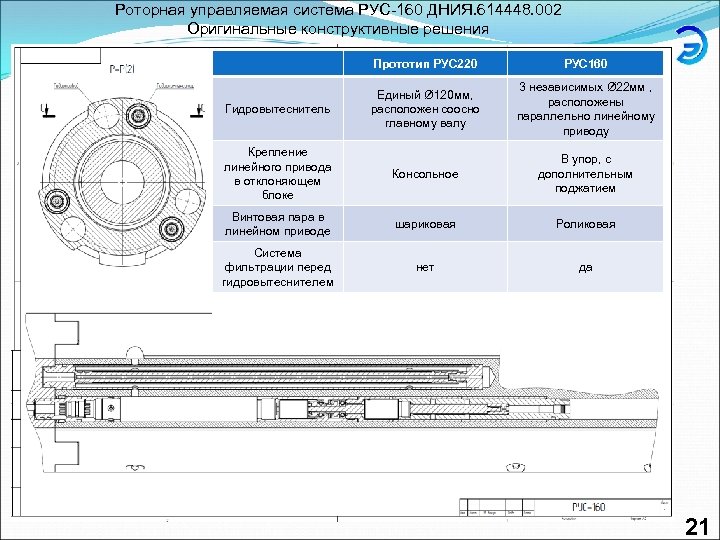The height and width of the screenshot is (540, 720).
Task: Click the 'нет' table cell
Action: coord(425,267)
